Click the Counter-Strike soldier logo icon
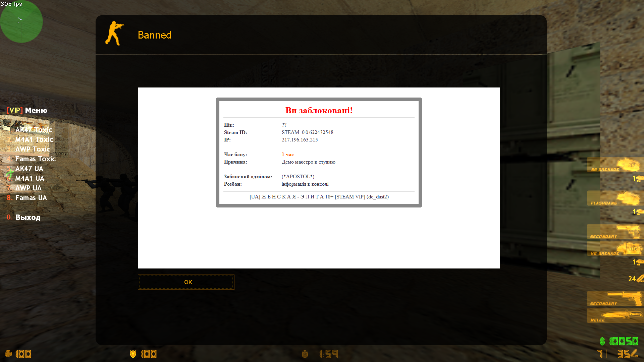Screen dimensions: 644x362 tap(114, 34)
